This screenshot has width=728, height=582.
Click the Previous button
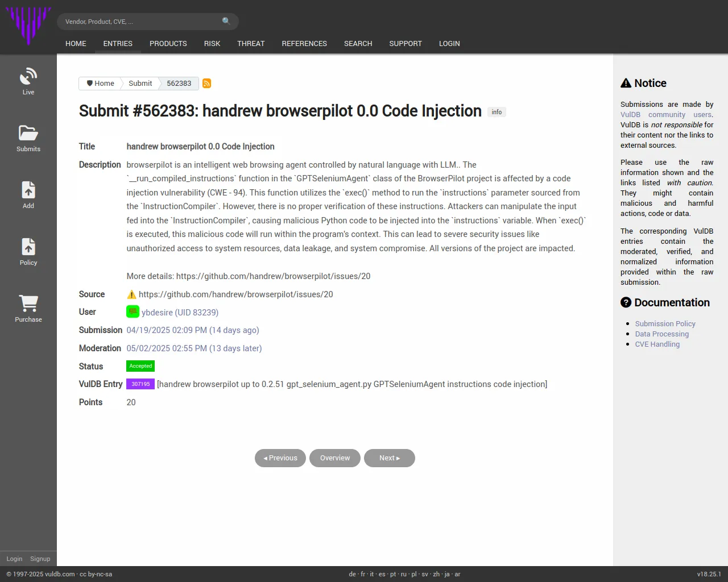pos(280,458)
